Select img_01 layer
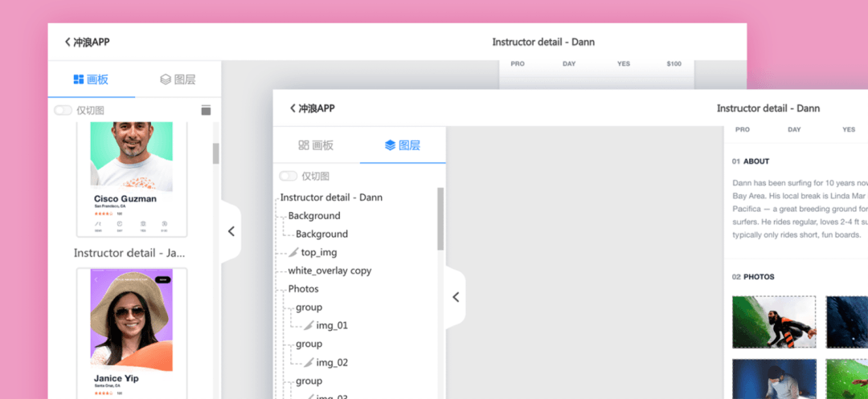Screen dimensions: 868x399 coord(332,325)
